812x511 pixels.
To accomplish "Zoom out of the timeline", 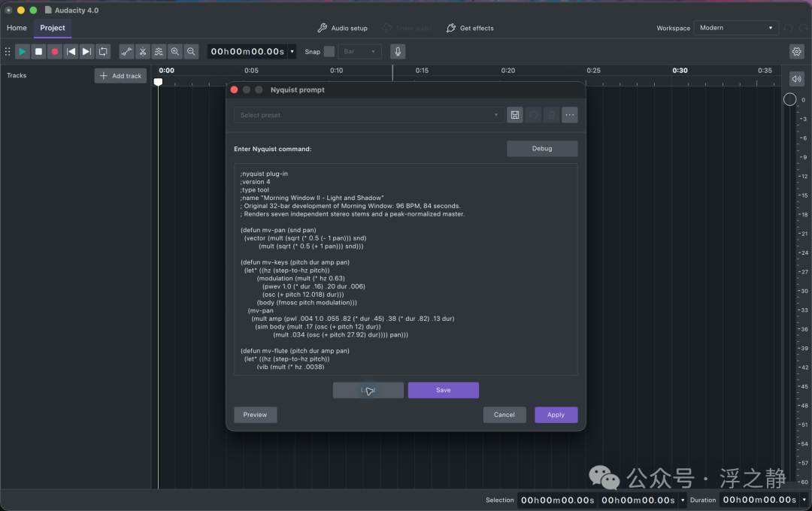I will tap(191, 52).
